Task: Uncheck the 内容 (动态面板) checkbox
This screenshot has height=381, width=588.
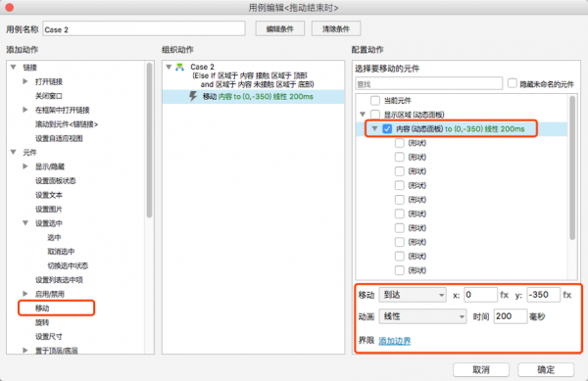Action: tap(387, 129)
